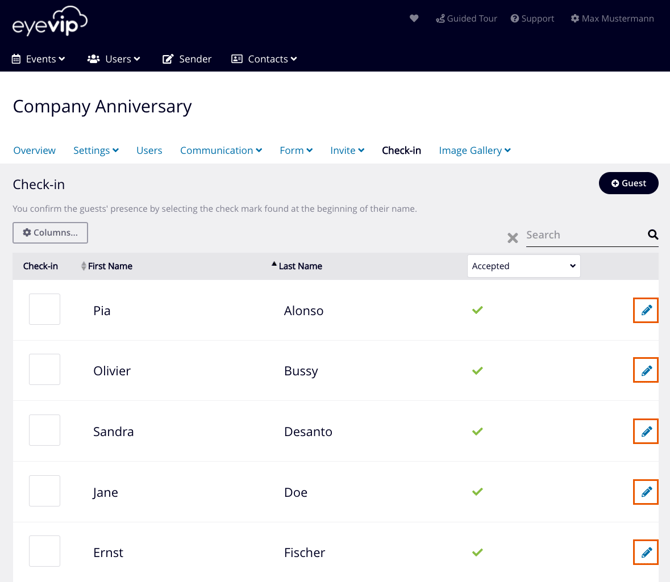Check in Pia Alonso
Image resolution: width=670 pixels, height=582 pixels.
pos(45,310)
